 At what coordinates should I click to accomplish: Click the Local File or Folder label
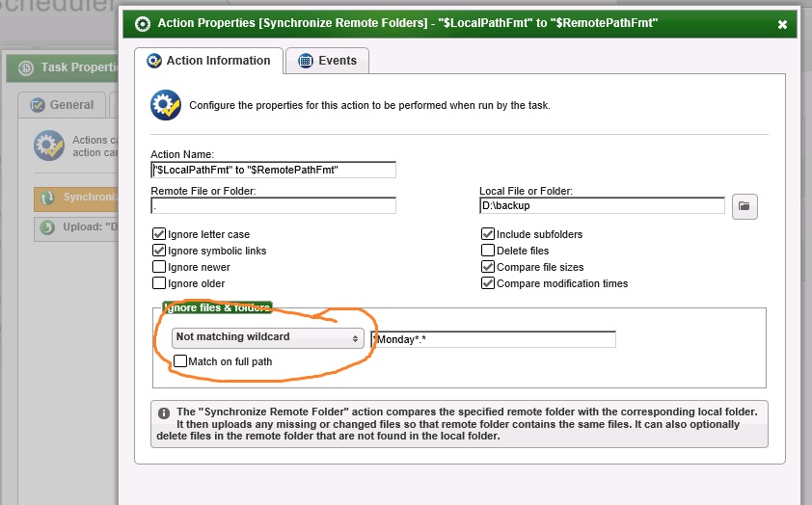pyautogui.click(x=527, y=191)
